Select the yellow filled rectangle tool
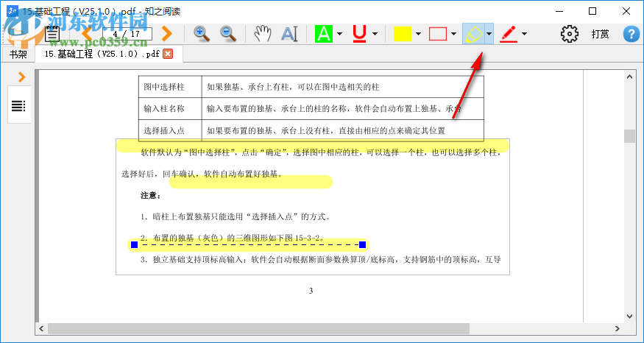The image size is (644, 343). click(402, 34)
